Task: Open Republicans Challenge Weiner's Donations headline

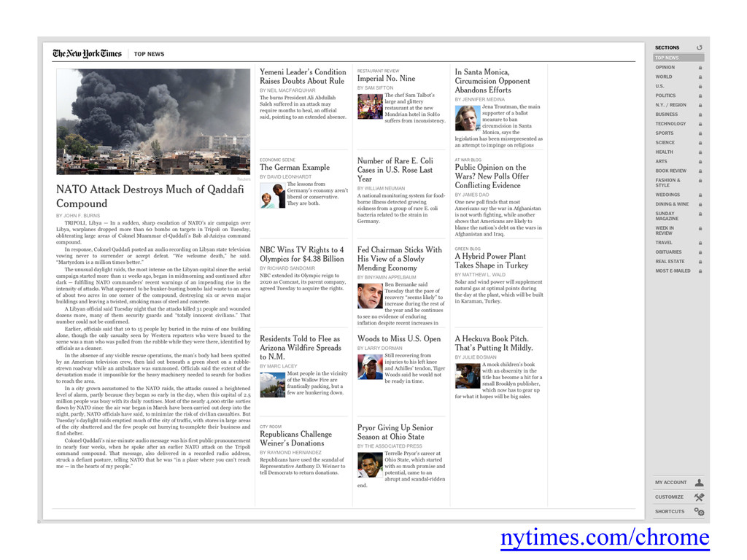Action: [296, 438]
